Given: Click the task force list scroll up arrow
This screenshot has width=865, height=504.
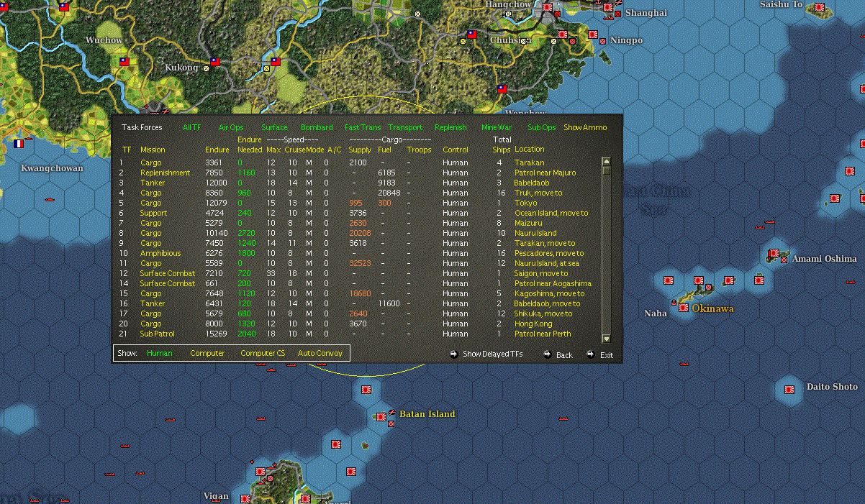Looking at the screenshot, I should pyautogui.click(x=606, y=162).
